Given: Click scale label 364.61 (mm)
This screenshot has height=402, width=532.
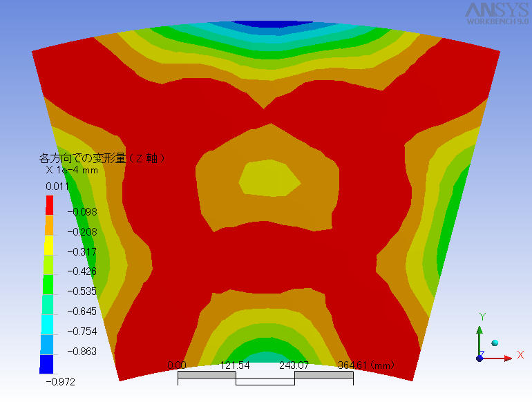Looking at the screenshot, I should point(366,365).
